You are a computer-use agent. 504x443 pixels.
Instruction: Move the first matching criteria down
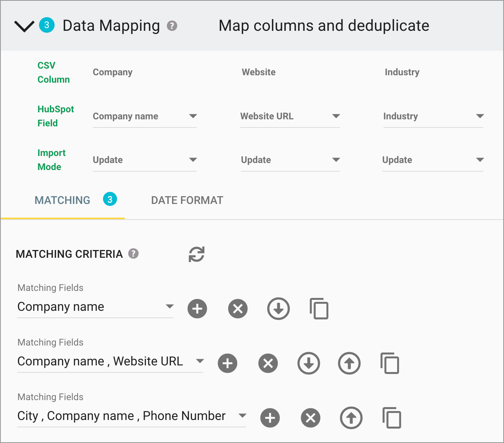point(278,308)
